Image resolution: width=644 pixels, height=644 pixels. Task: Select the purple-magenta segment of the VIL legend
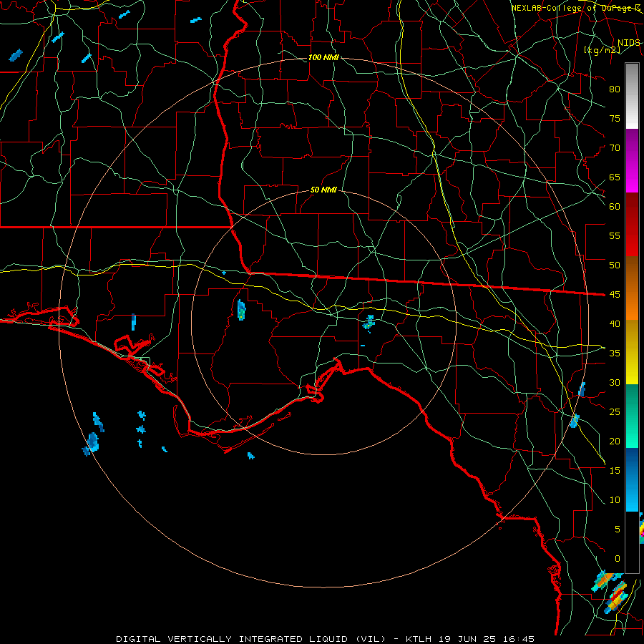(x=632, y=161)
